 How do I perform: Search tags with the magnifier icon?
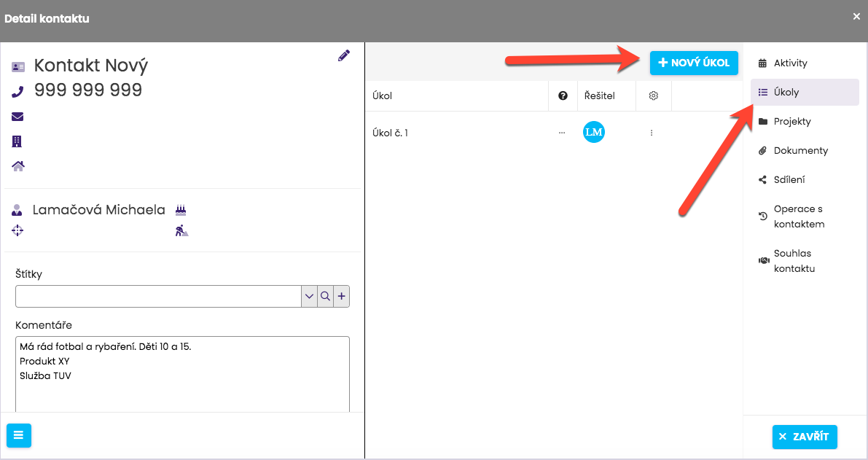point(326,296)
